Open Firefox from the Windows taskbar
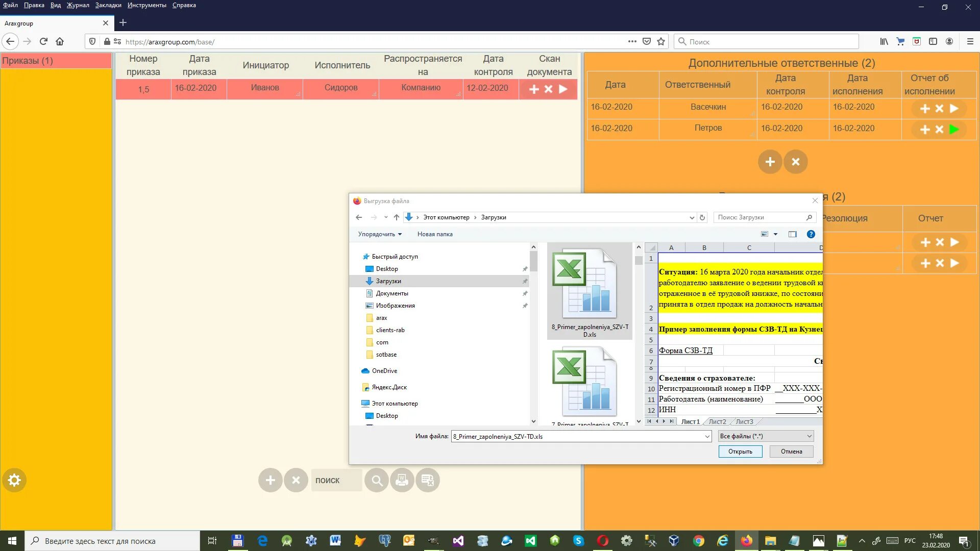Screen dimensions: 980x551 tap(746, 541)
